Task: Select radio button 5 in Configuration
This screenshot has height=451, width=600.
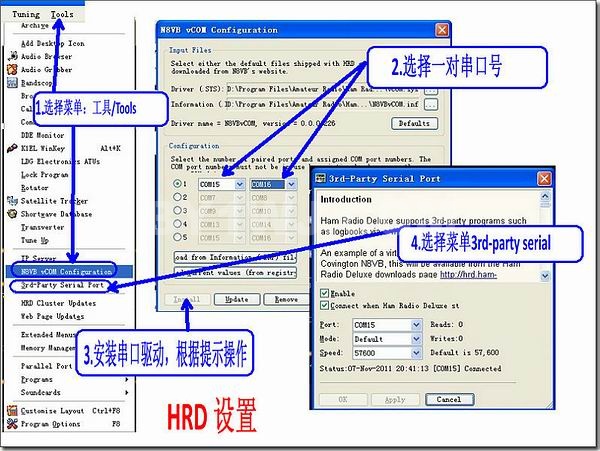Action: 177,237
